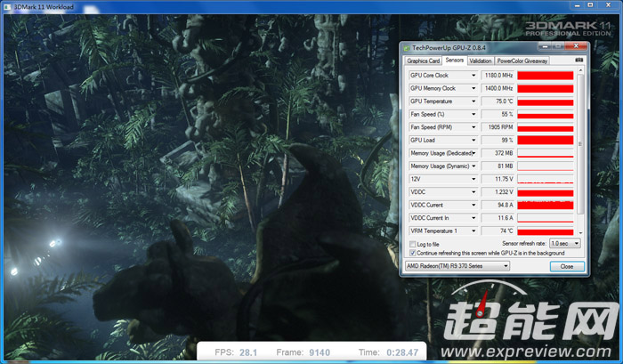Open the Memory Usage (Dynamic) dropdown

(x=473, y=166)
